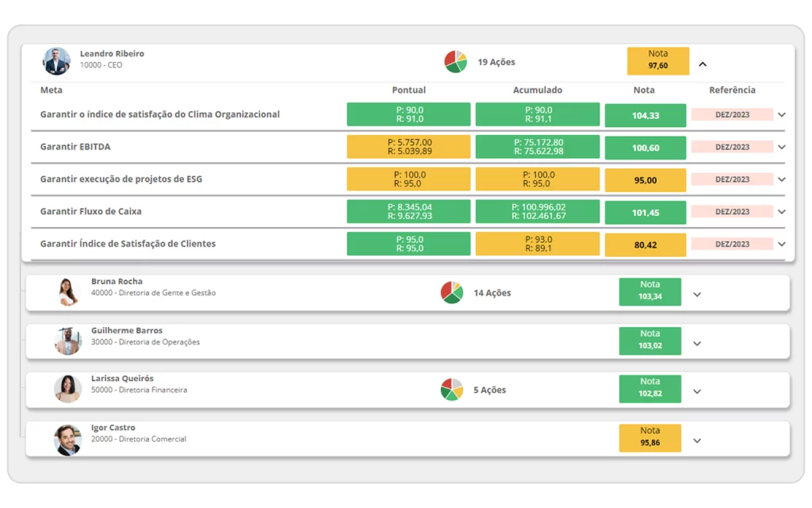Image resolution: width=812 pixels, height=508 pixels.
Task: Click Larissa Queirós' profile photo
Action: point(68,389)
